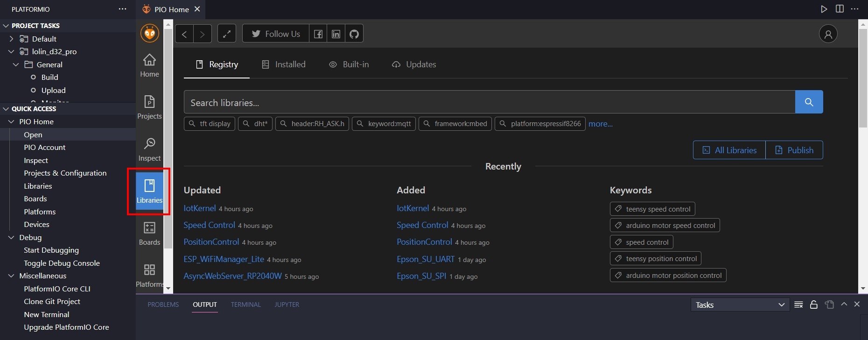Open the ESP_WiFiManager_Lite library link
Viewport: 868px width, 340px height.
tap(224, 259)
